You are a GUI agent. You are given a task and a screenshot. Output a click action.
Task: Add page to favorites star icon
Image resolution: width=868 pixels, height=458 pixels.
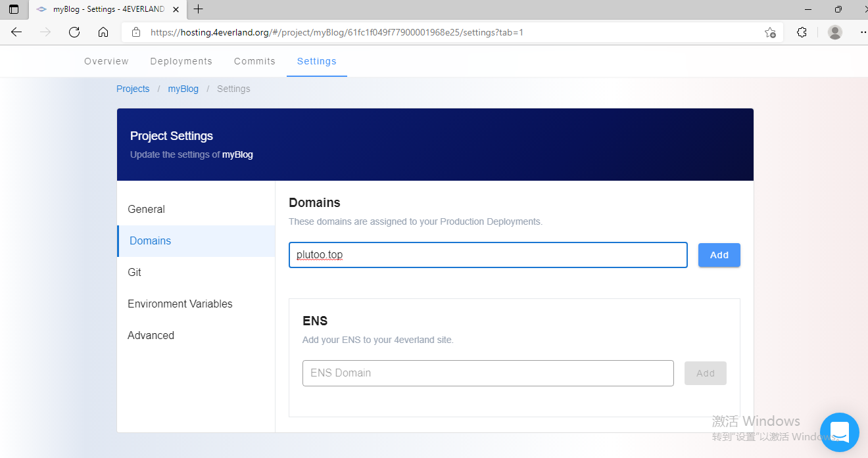click(770, 32)
